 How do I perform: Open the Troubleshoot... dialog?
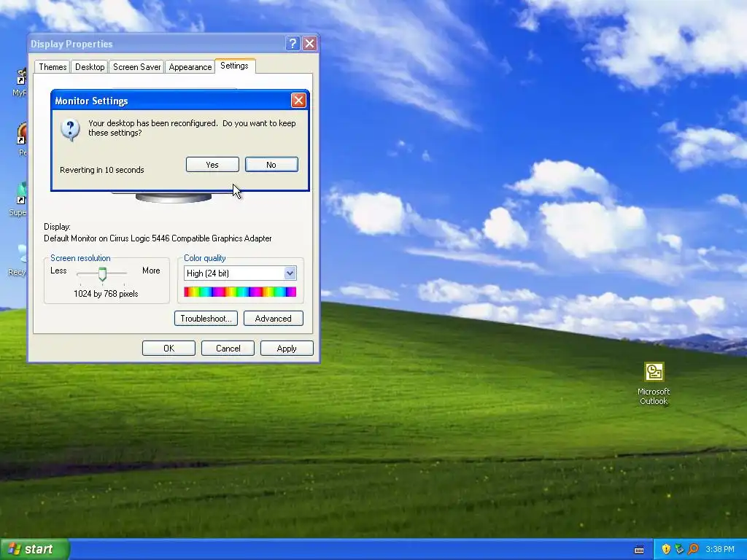pos(206,319)
